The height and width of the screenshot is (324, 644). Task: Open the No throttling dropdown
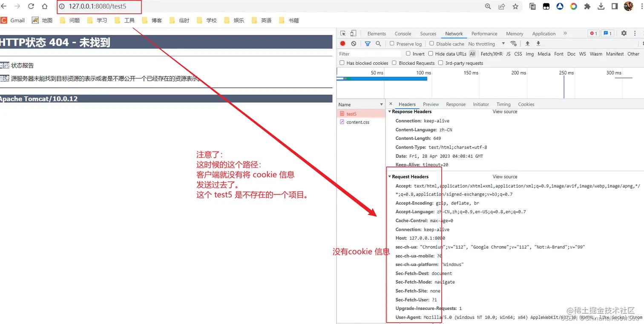click(486, 44)
